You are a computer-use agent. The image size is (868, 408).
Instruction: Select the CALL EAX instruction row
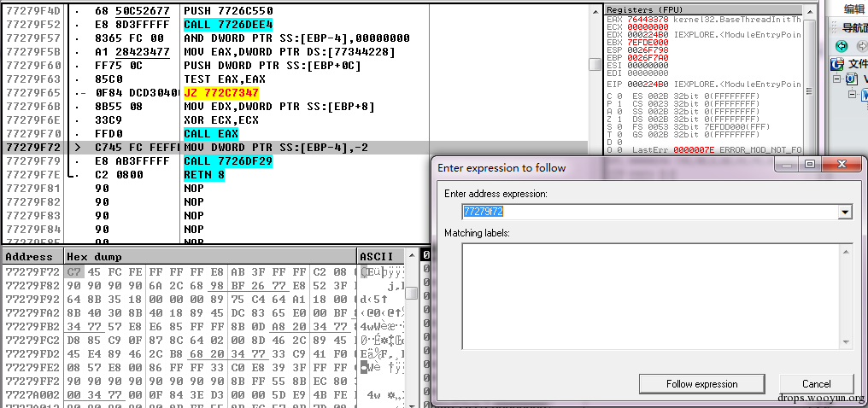point(211,134)
